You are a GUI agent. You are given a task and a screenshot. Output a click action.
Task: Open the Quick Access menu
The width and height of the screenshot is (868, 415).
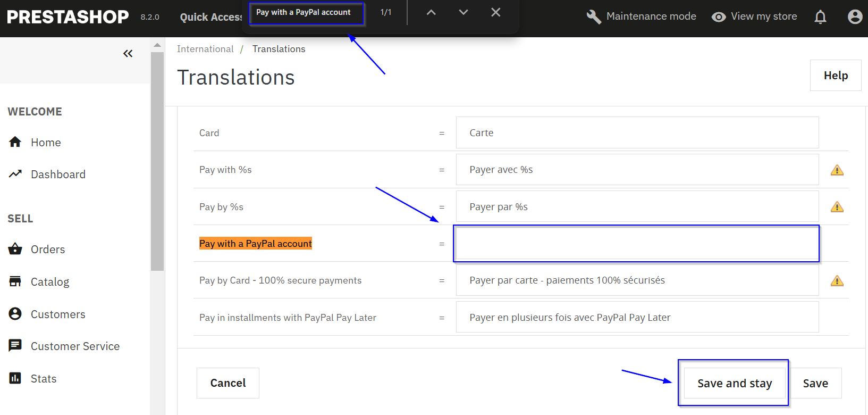coord(210,18)
